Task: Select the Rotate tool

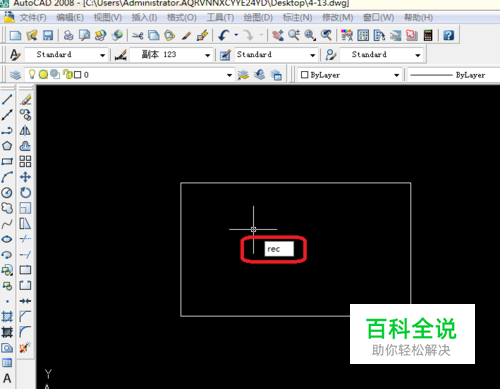Action: click(x=25, y=193)
